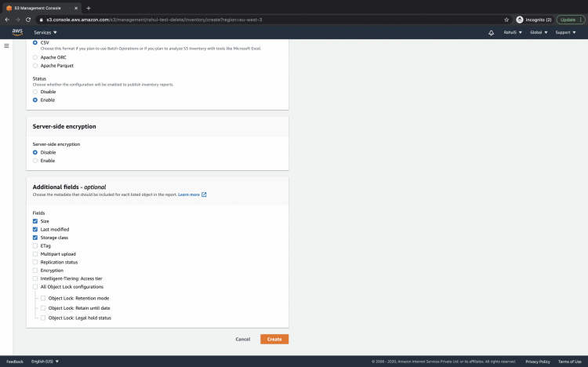Open the English (US) language selector
The image size is (588, 367).
pyautogui.click(x=45, y=362)
